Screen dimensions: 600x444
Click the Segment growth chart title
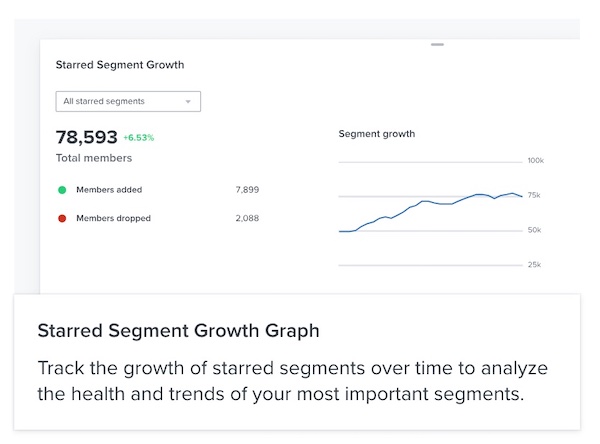pos(376,134)
